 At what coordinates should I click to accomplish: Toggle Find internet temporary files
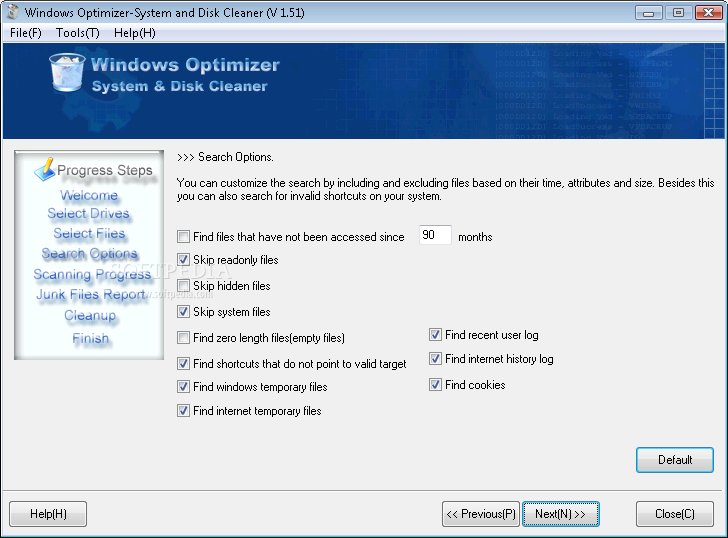183,411
